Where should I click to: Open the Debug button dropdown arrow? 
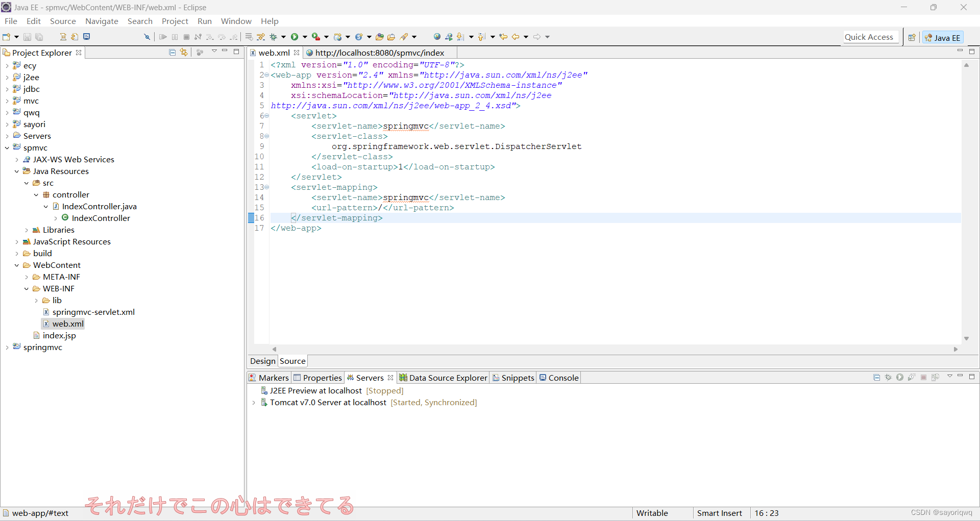[283, 37]
